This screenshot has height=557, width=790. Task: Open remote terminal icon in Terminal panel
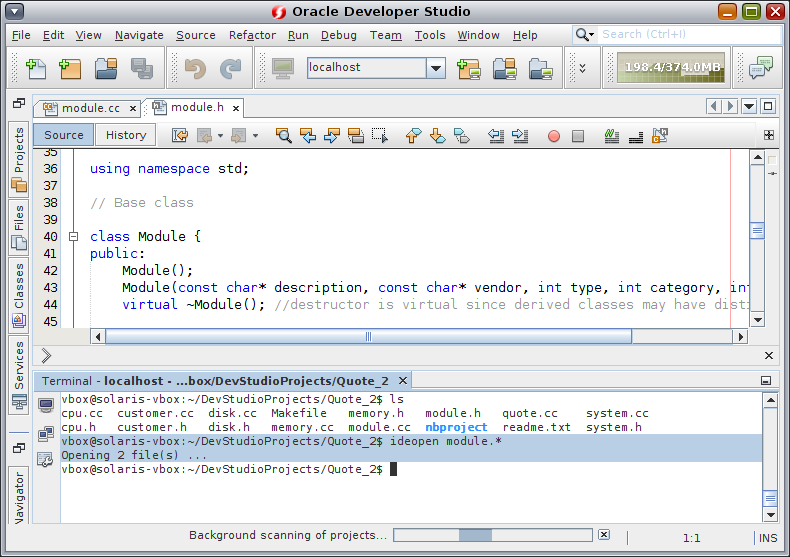[x=46, y=433]
